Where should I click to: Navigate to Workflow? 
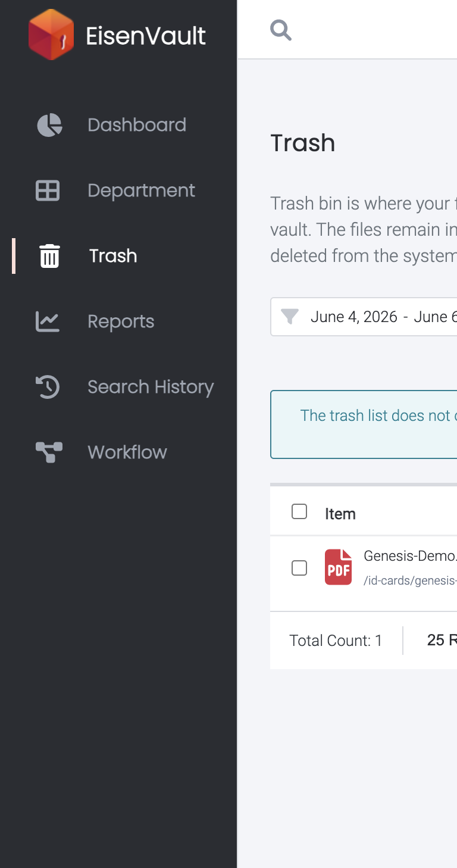(x=127, y=452)
